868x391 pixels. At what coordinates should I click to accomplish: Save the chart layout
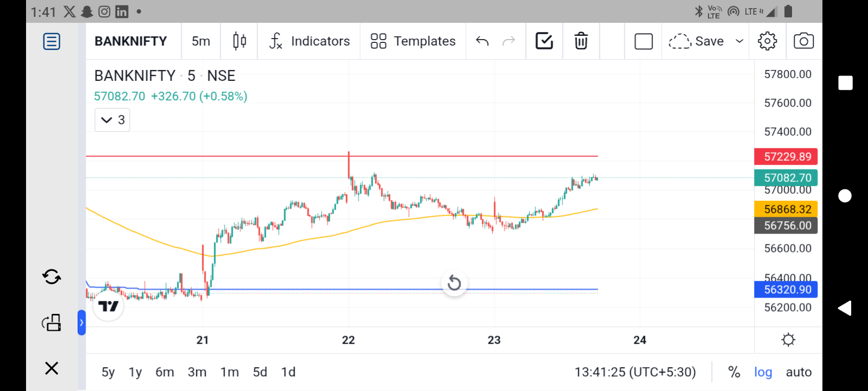(x=697, y=41)
